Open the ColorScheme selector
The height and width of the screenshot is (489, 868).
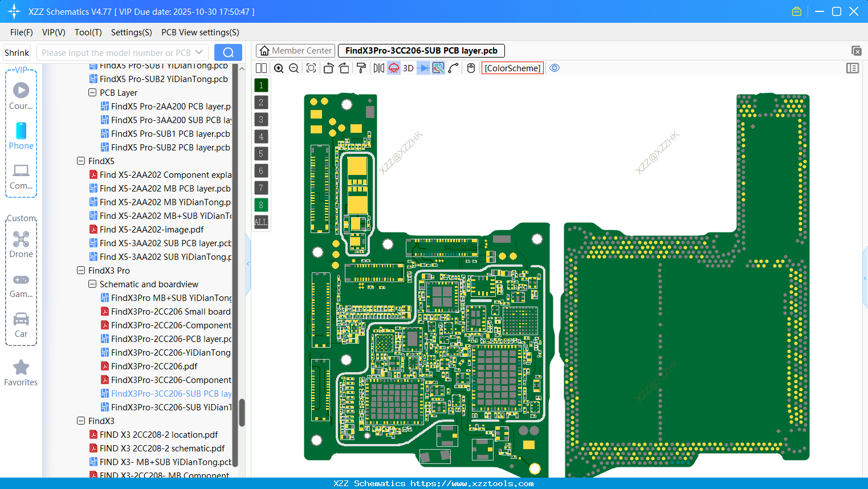click(x=512, y=68)
